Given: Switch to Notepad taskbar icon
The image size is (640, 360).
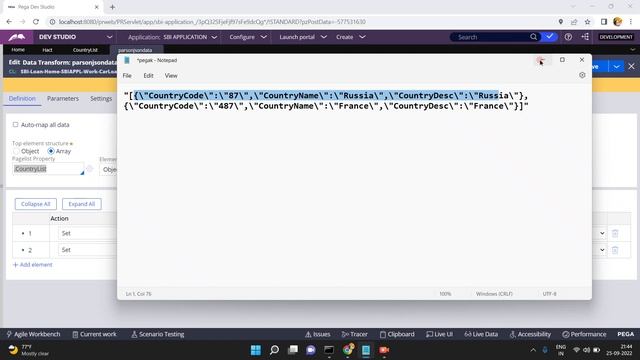Looking at the screenshot, I should (366, 350).
